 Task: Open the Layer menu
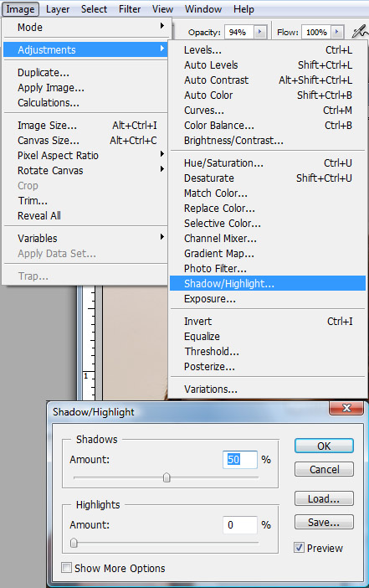58,9
